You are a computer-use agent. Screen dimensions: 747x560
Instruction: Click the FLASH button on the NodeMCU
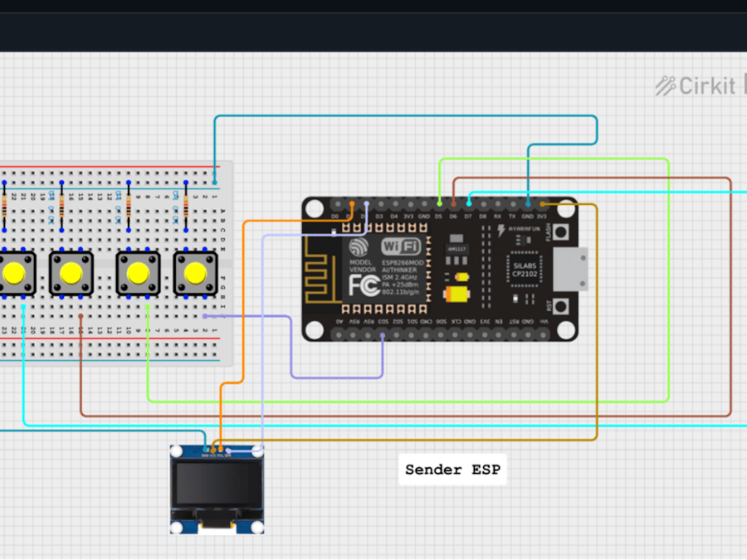pyautogui.click(x=560, y=232)
